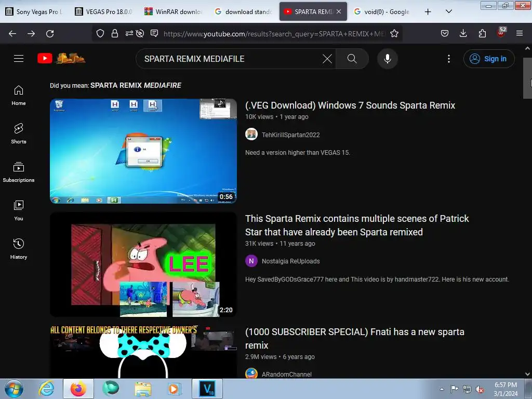532x399 pixels.
Task: Click the SPARTA REMIX MEDIAFIRE suggestion link
Action: [x=136, y=86]
